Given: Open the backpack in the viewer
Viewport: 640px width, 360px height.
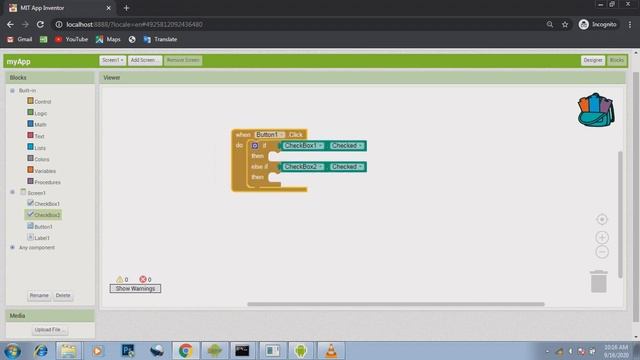Looking at the screenshot, I should pyautogui.click(x=596, y=110).
